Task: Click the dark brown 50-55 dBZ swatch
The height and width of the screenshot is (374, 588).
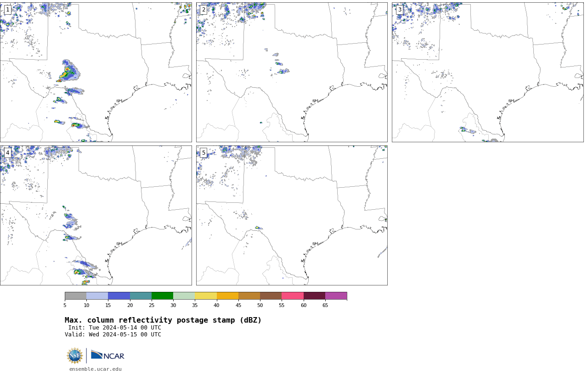Action: [x=271, y=296]
